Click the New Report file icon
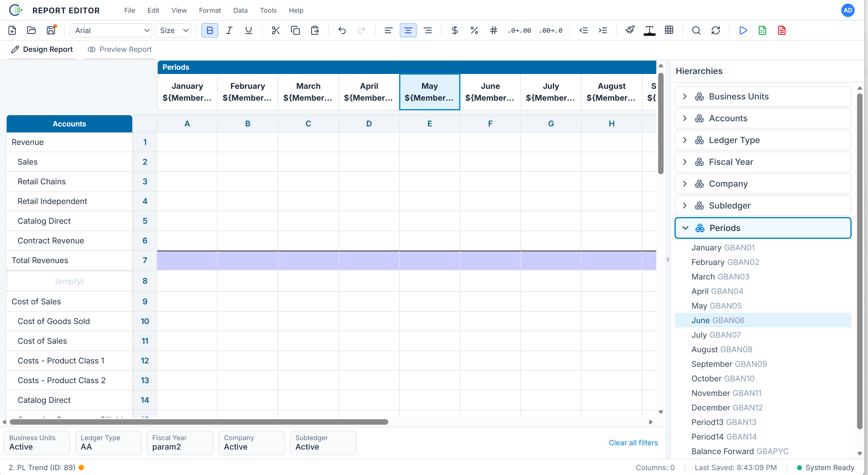This screenshot has width=868, height=475. pyautogui.click(x=12, y=30)
